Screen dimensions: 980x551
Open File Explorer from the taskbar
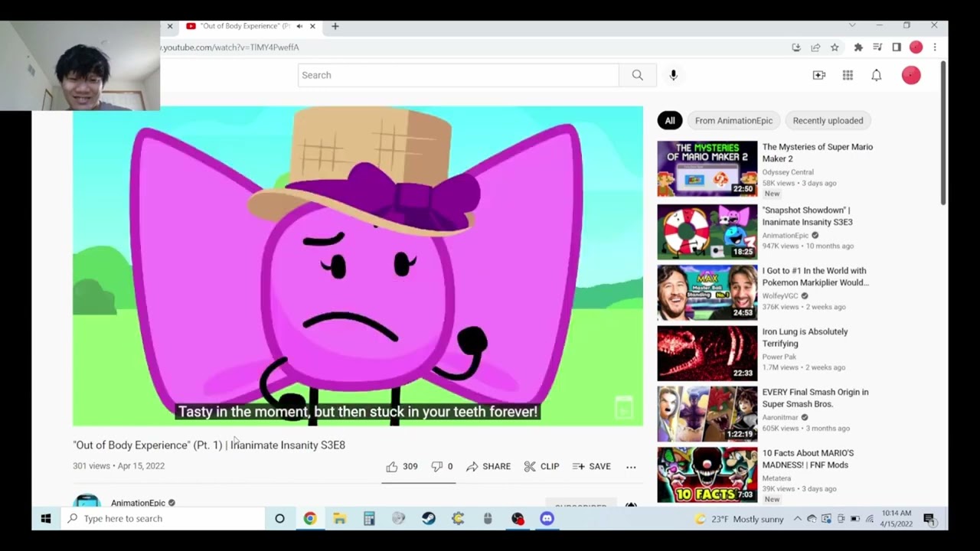tap(339, 518)
